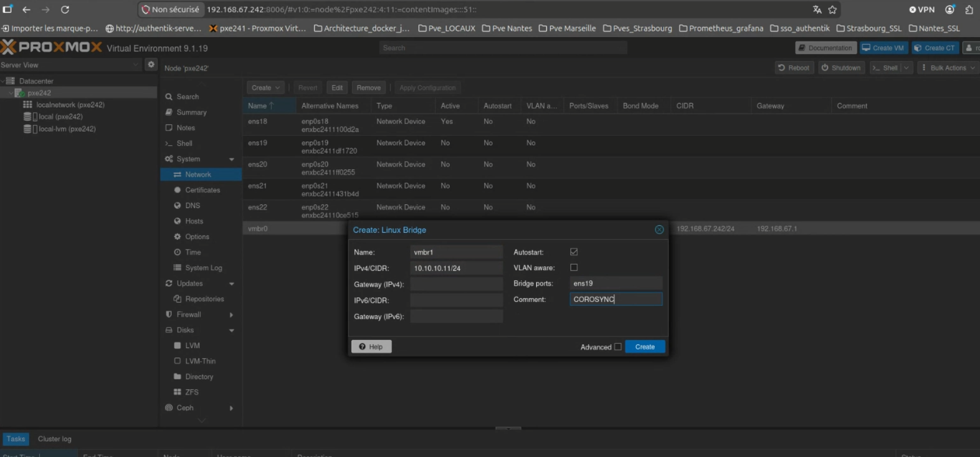
Task: Switch to the Cluster log tab
Action: (x=54, y=439)
